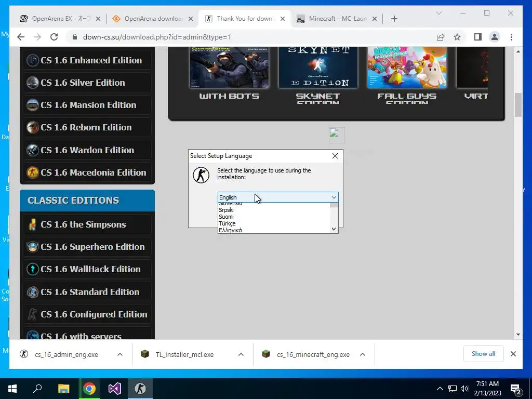
Task: Open the notification center
Action: click(x=516, y=389)
